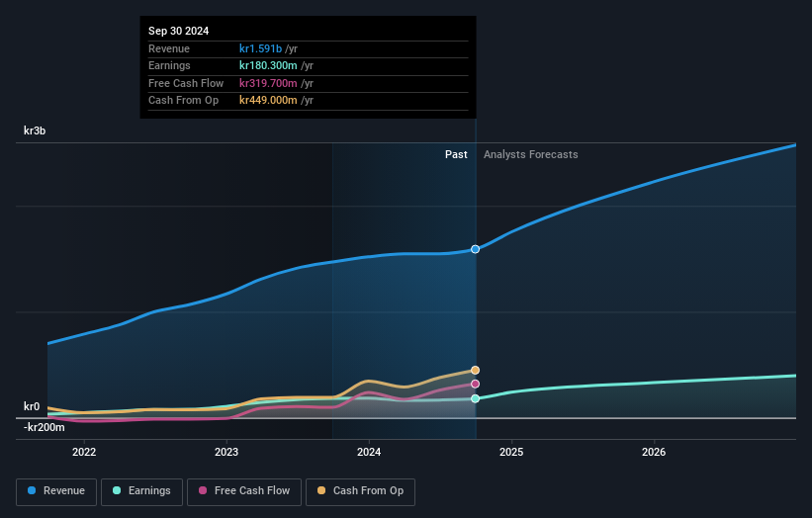Click the Past section label
This screenshot has height=518, width=812.
coord(456,154)
